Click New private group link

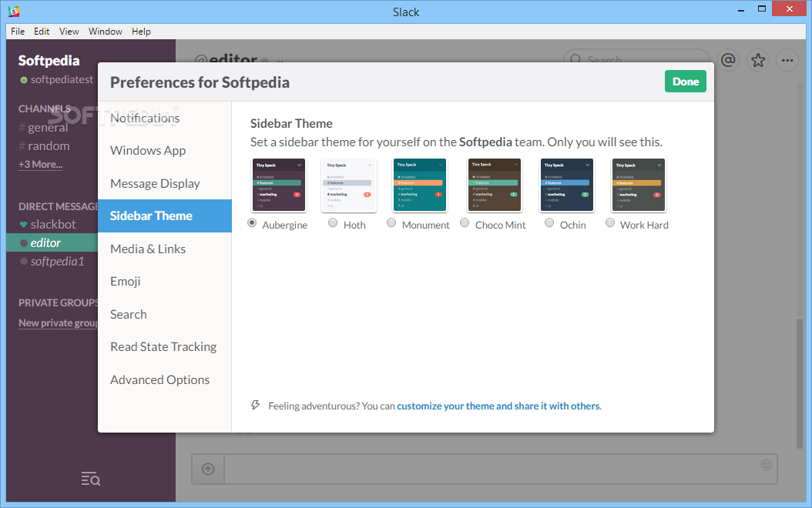pyautogui.click(x=58, y=323)
